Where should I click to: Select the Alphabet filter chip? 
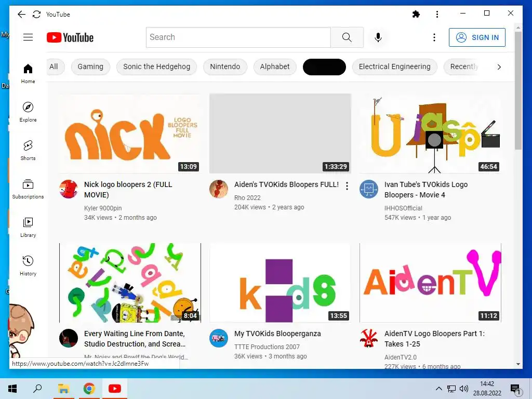coord(275,66)
